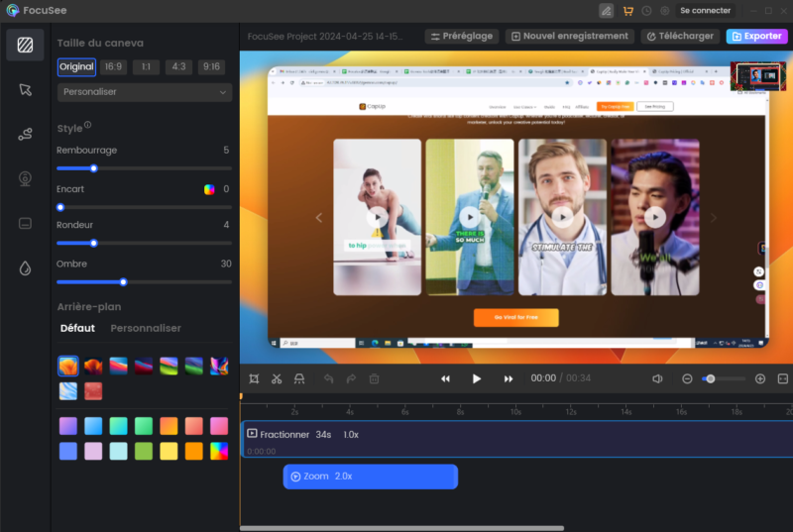
Task: Click the 10s mark on timeline ruler
Action: pyautogui.click(x=515, y=412)
